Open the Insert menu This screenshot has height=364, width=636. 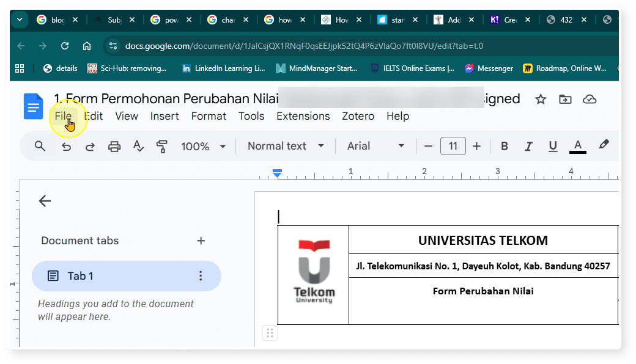click(165, 116)
